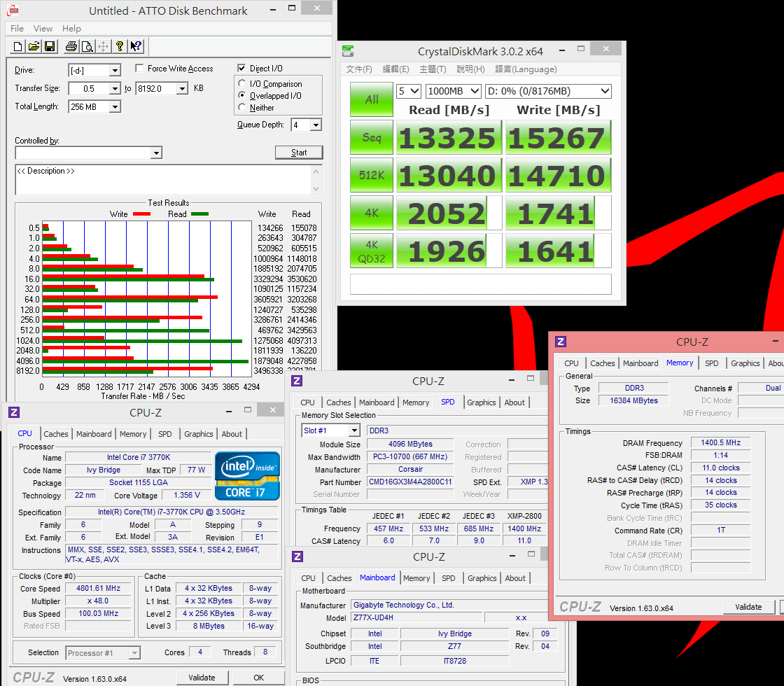Select the I/O Comparison radio button
The width and height of the screenshot is (784, 686).
243,84
